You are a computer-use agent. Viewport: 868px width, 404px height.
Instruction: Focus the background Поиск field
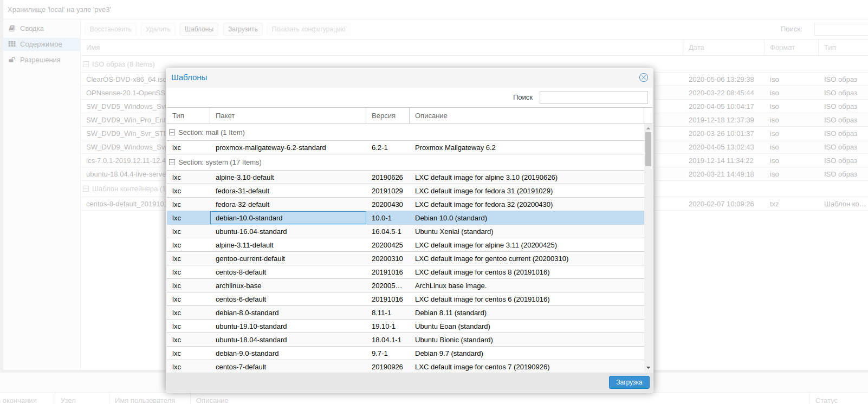pos(841,29)
